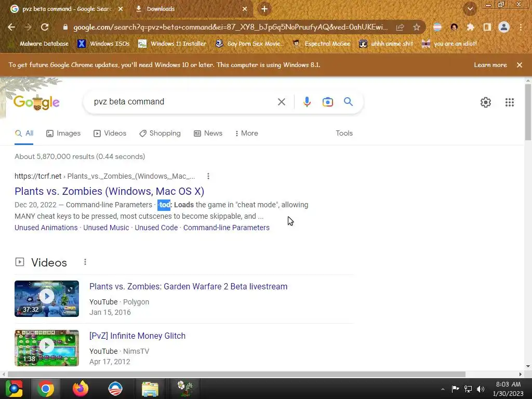Open the Windows ISOs bookmark
This screenshot has height=399, width=532.
click(104, 44)
